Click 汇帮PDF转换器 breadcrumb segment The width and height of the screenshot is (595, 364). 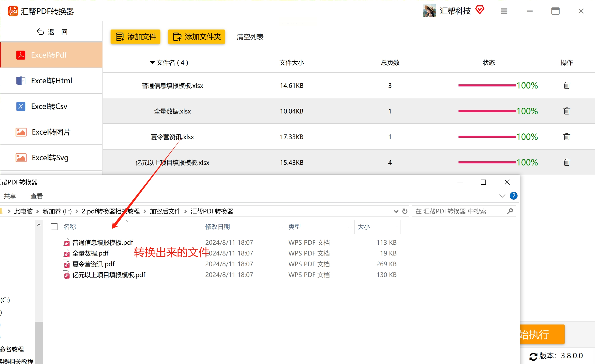coord(212,211)
